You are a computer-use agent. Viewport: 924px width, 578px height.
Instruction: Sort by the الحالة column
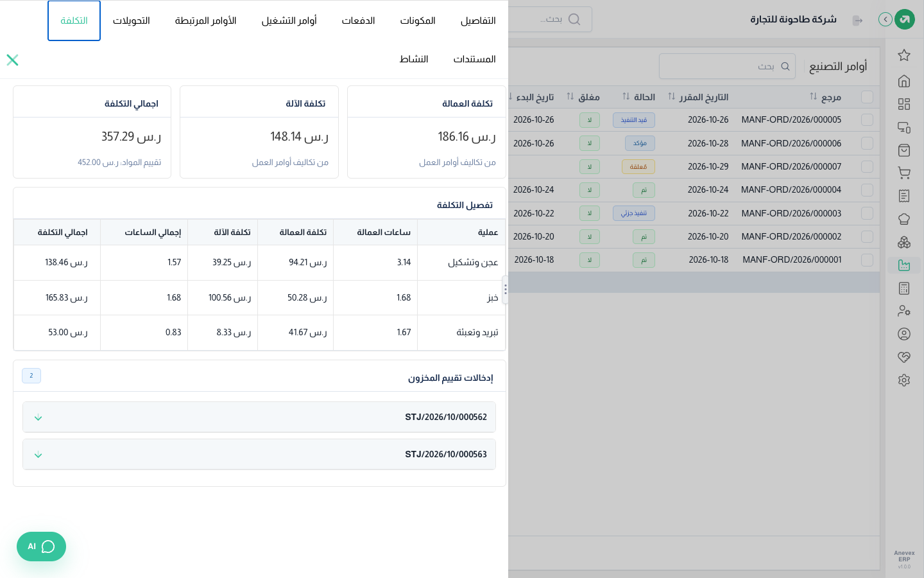tap(626, 96)
